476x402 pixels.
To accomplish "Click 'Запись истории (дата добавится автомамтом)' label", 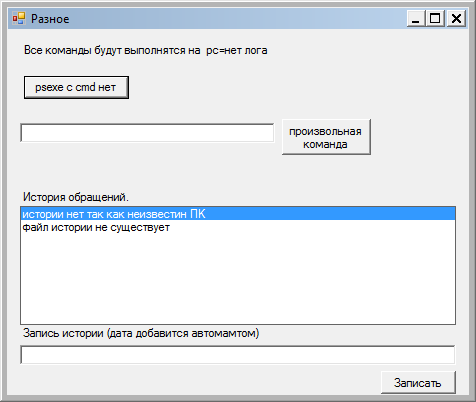I will coord(141,333).
